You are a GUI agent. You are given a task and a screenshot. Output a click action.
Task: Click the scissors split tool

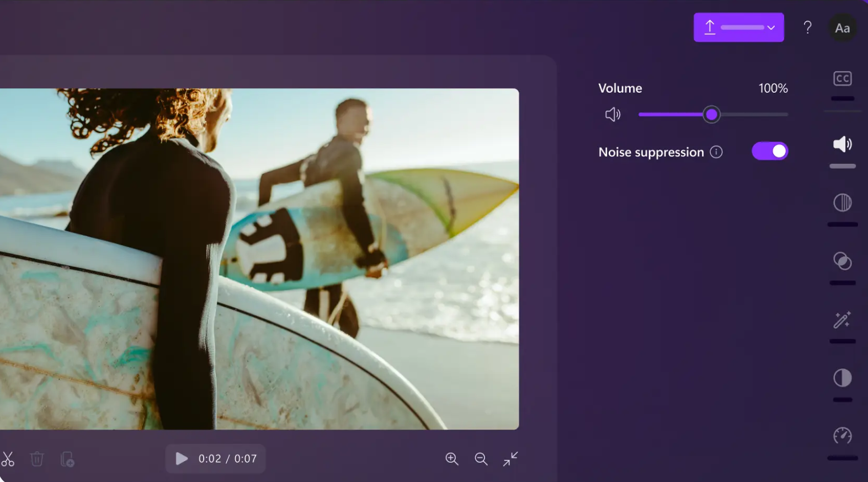tap(8, 459)
